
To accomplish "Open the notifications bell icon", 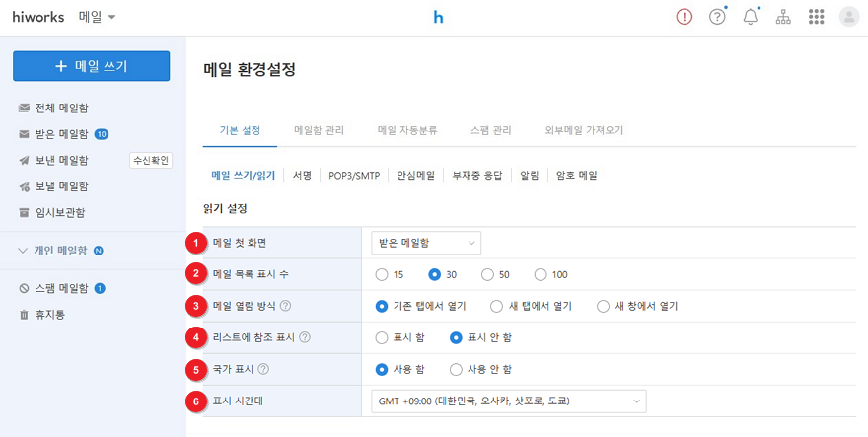I will 751,17.
